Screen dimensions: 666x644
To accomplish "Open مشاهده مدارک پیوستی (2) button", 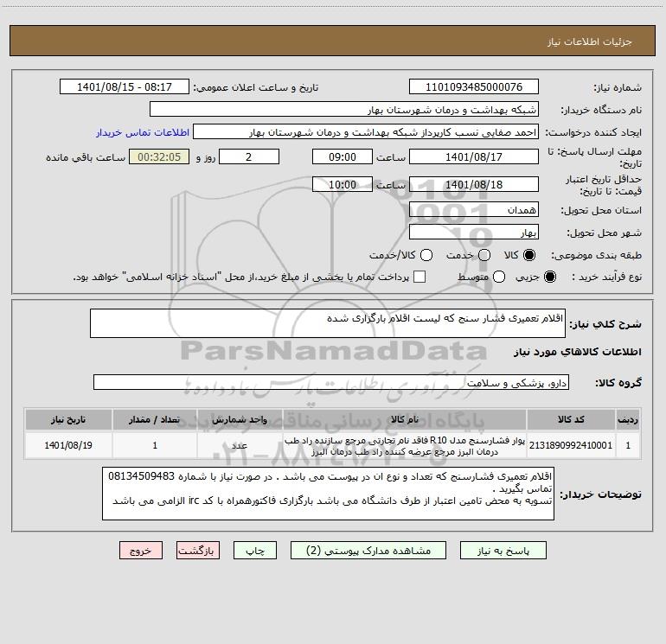I will 368,550.
